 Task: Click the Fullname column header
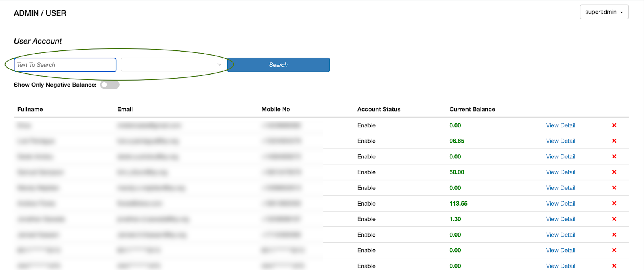[30, 109]
